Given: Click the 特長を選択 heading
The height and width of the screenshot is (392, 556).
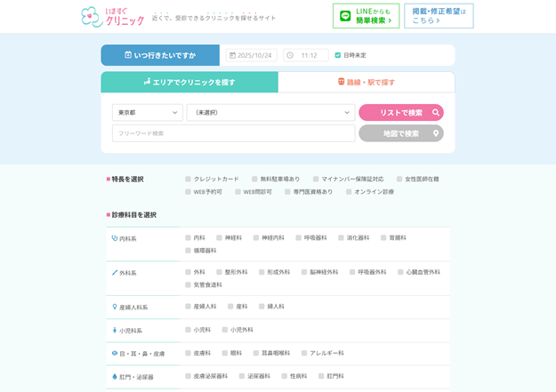Looking at the screenshot, I should click(x=125, y=180).
